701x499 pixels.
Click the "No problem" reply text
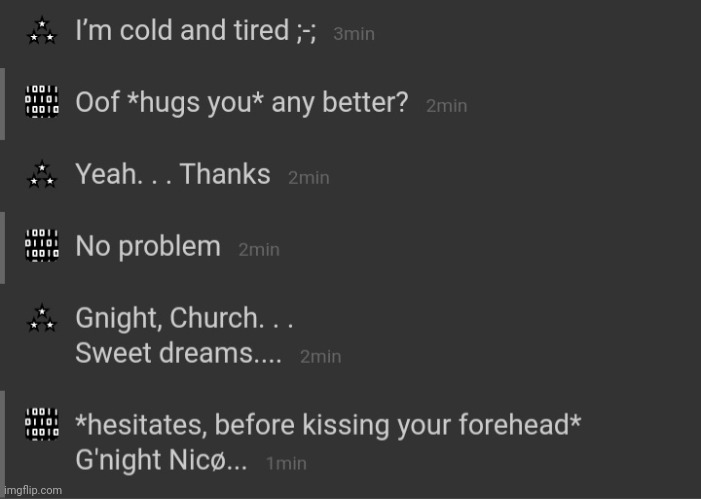coord(148,246)
